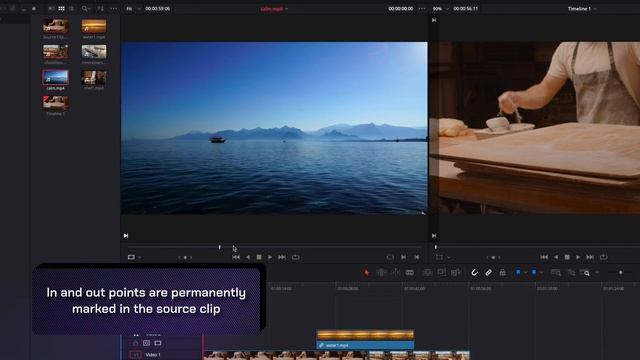Open timeline viewer zoom percentage dropdown

click(x=440, y=9)
